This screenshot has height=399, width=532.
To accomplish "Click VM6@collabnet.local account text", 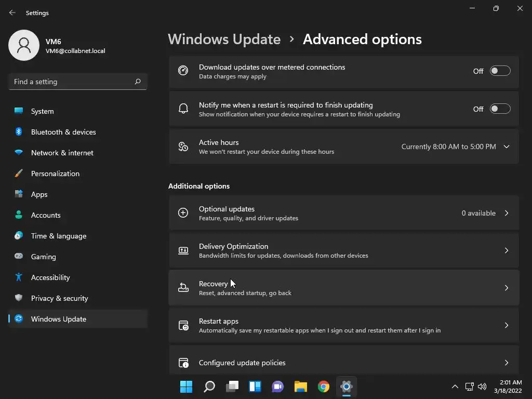I will (75, 51).
